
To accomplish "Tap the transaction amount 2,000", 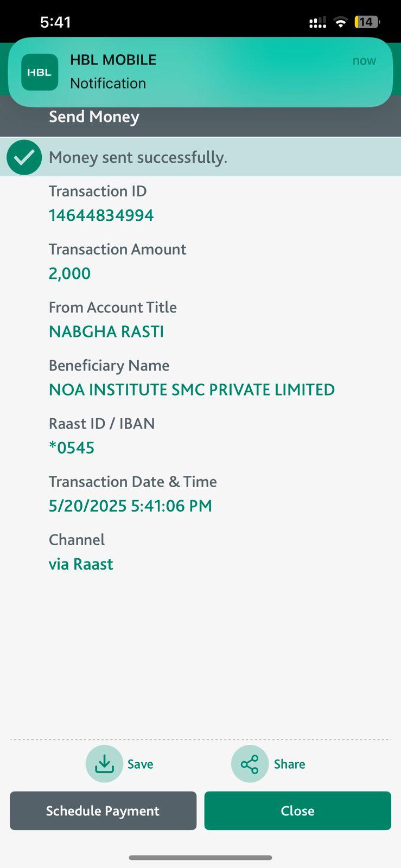I will point(69,273).
